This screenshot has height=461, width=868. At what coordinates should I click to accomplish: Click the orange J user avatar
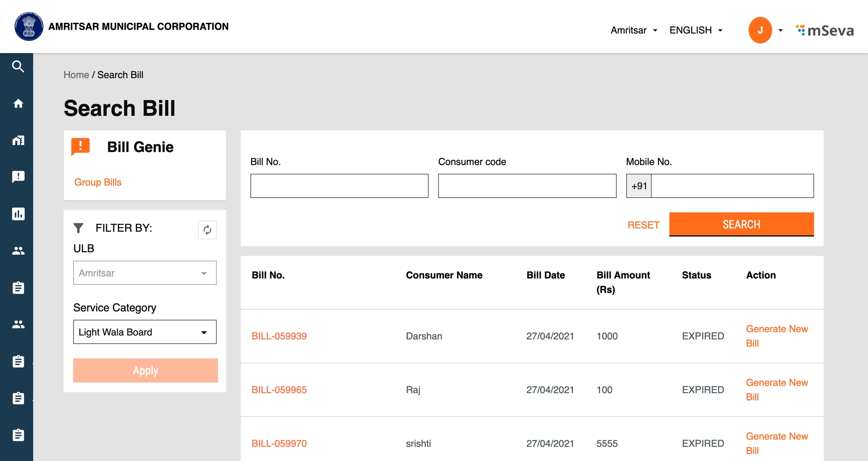(x=760, y=30)
